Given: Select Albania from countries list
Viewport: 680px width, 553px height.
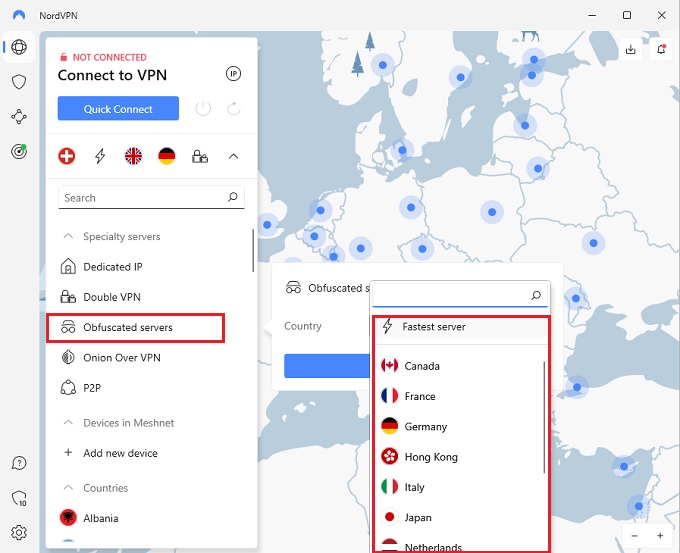Looking at the screenshot, I should tap(101, 518).
